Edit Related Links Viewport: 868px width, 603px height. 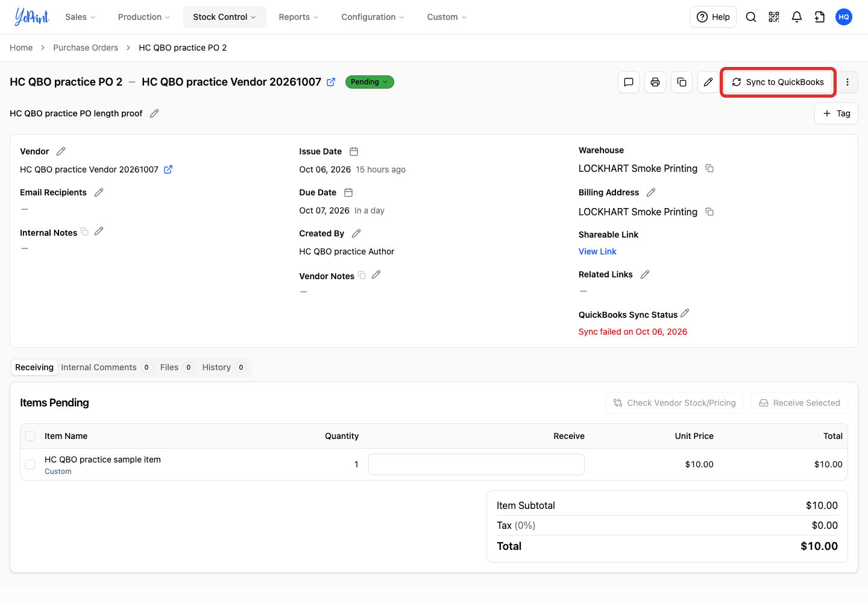[645, 274]
